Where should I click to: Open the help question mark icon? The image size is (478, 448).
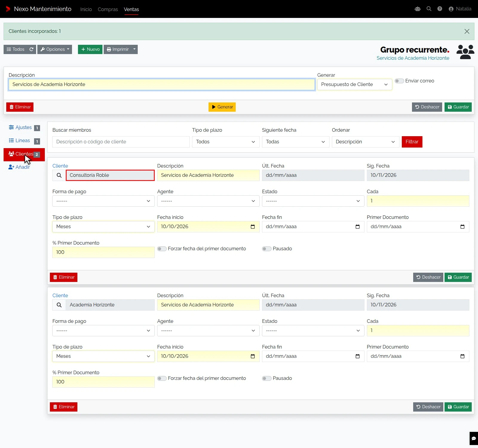pos(440,9)
